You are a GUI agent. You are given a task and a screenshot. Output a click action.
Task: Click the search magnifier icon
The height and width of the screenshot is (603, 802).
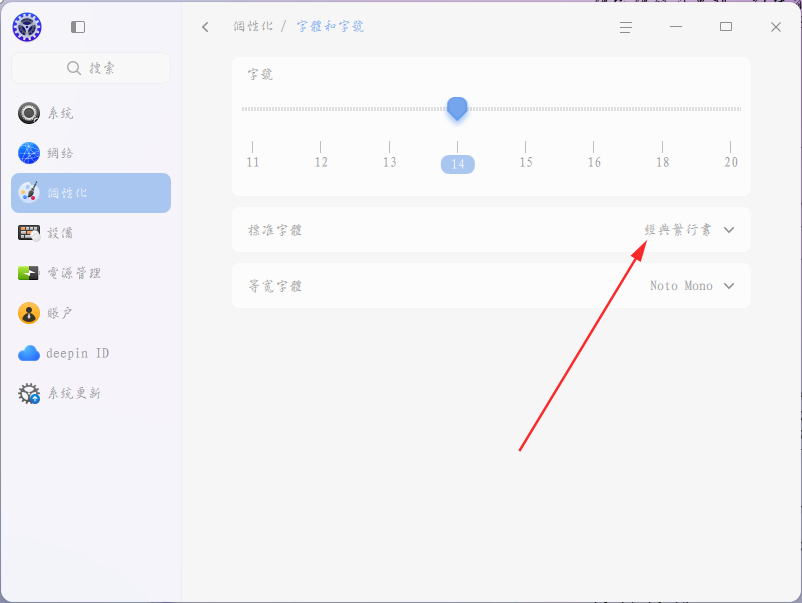coord(74,68)
